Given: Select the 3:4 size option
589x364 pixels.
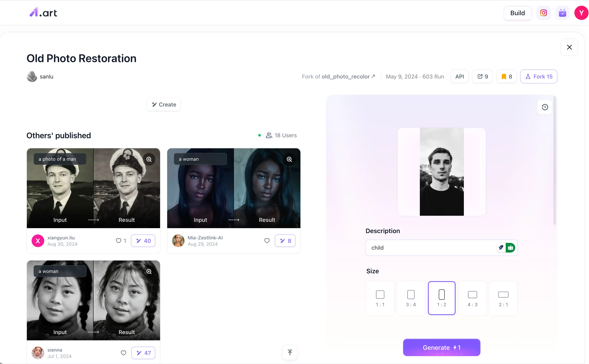Looking at the screenshot, I should point(411,298).
